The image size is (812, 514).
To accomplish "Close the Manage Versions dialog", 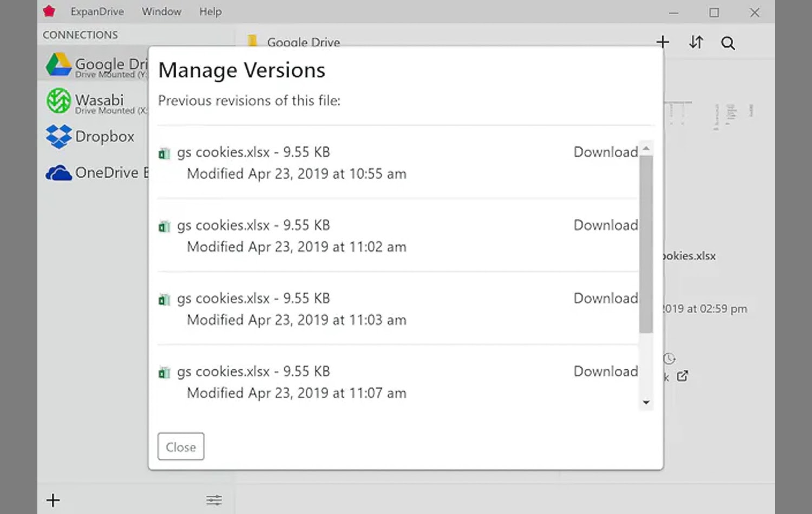I will (x=180, y=446).
